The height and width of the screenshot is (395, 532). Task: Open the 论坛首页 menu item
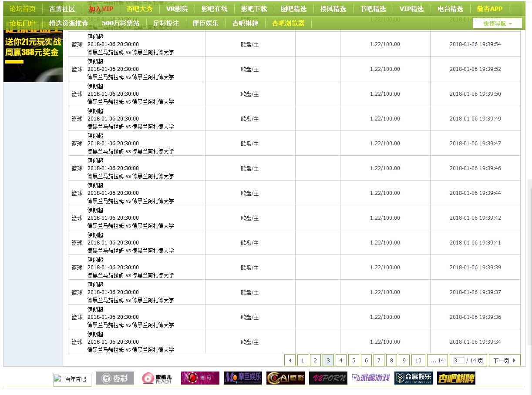(23, 9)
